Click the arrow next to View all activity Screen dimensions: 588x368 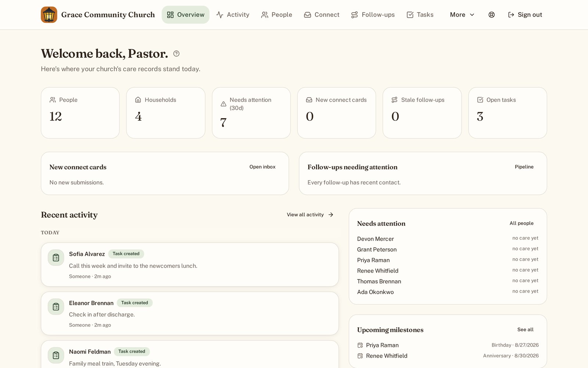pyautogui.click(x=331, y=215)
